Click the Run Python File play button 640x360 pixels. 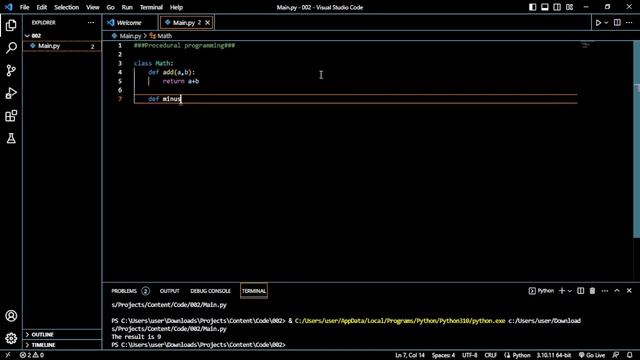pos(598,23)
